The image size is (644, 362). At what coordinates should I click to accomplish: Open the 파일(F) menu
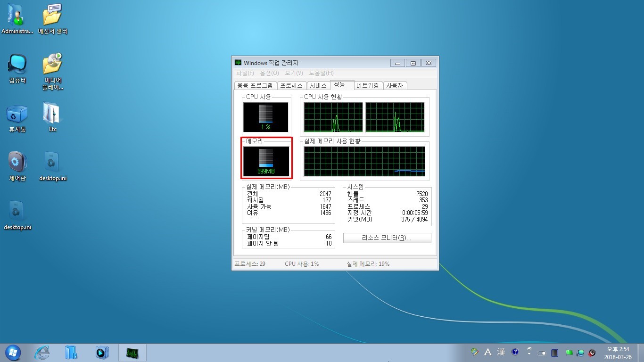[245, 73]
